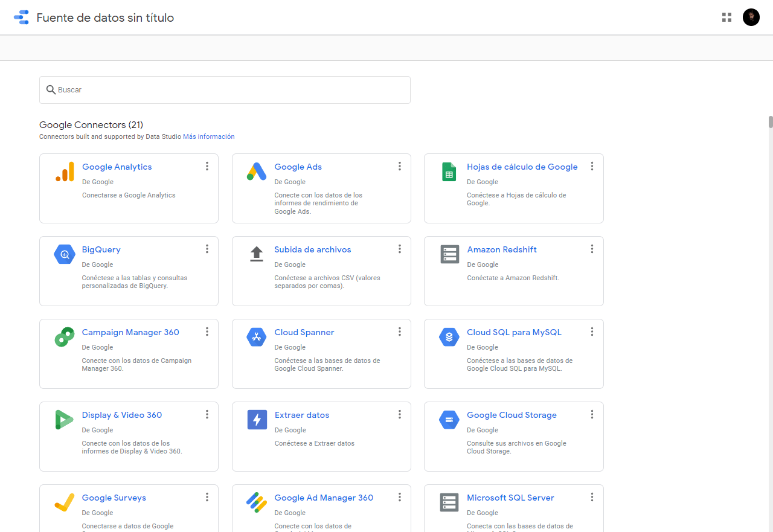Select the Cloud SQL para MySQL title
773x532 pixels.
[514, 332]
